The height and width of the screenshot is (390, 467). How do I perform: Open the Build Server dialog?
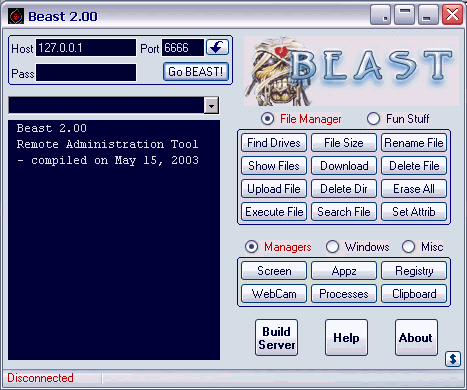pyautogui.click(x=277, y=338)
